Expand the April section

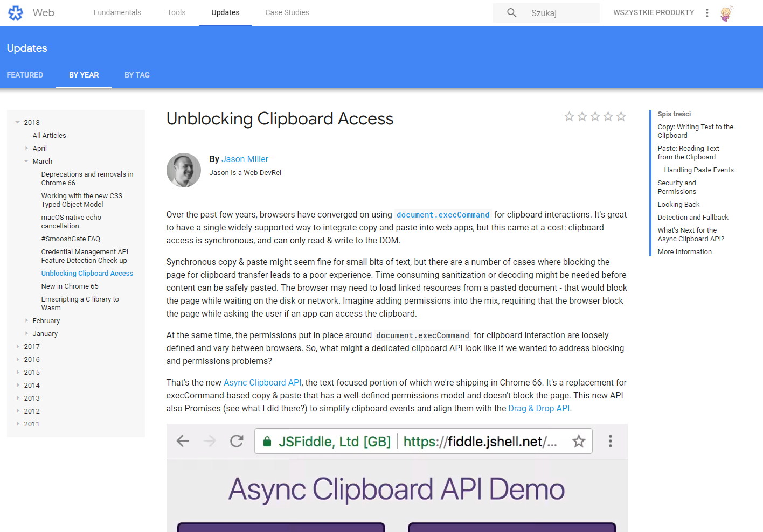point(26,148)
